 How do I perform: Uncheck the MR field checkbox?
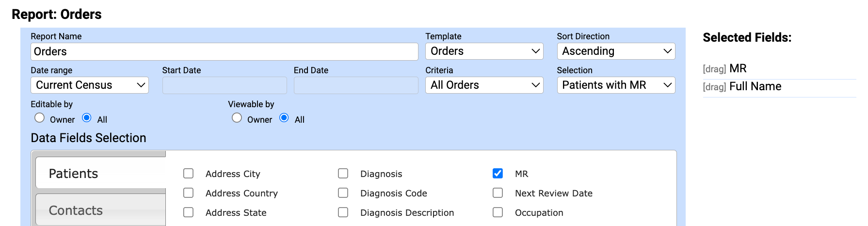[498, 174]
